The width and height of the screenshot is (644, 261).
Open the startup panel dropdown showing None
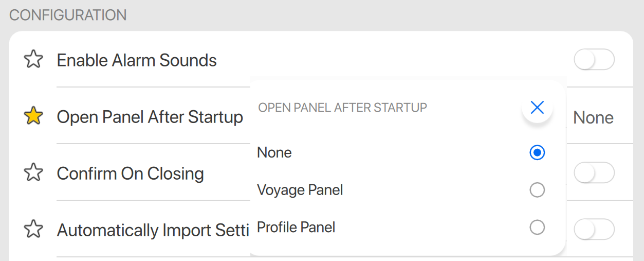click(x=593, y=117)
